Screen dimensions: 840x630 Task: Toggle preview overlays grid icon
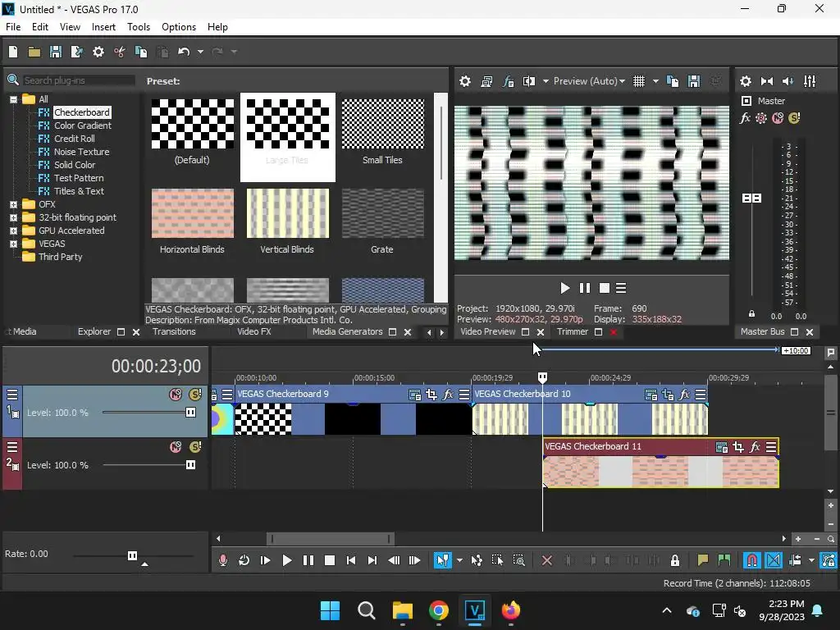tap(639, 81)
